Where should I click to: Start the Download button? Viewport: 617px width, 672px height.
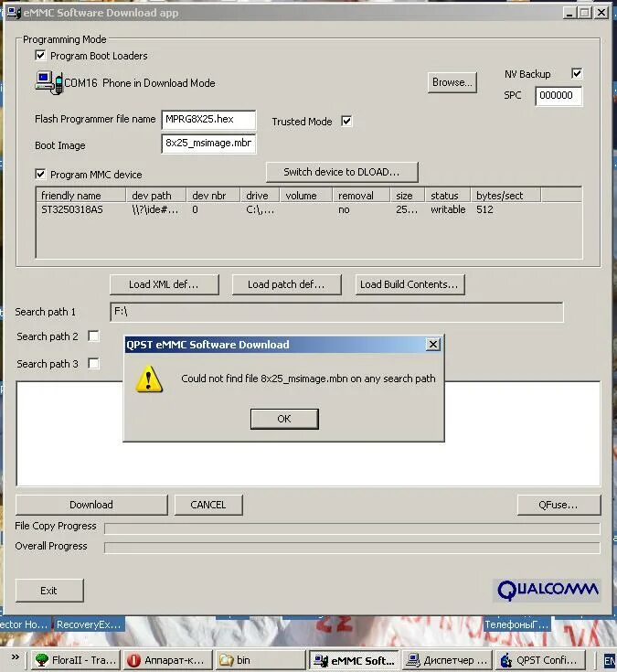pyautogui.click(x=91, y=505)
